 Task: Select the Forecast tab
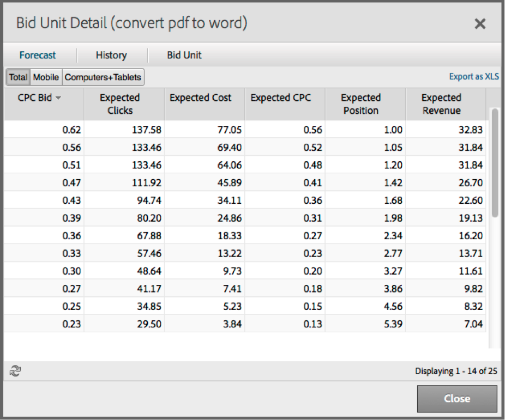pyautogui.click(x=38, y=55)
